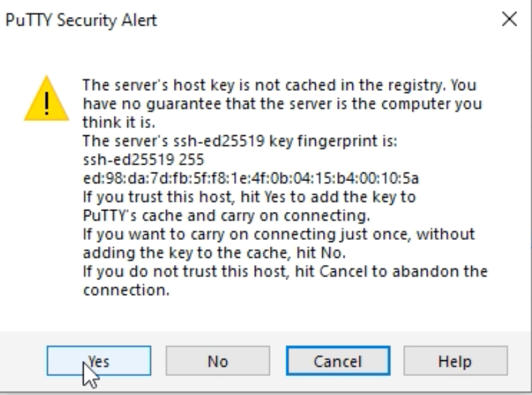Click the 'adding the key to the cache' line

coord(214,253)
